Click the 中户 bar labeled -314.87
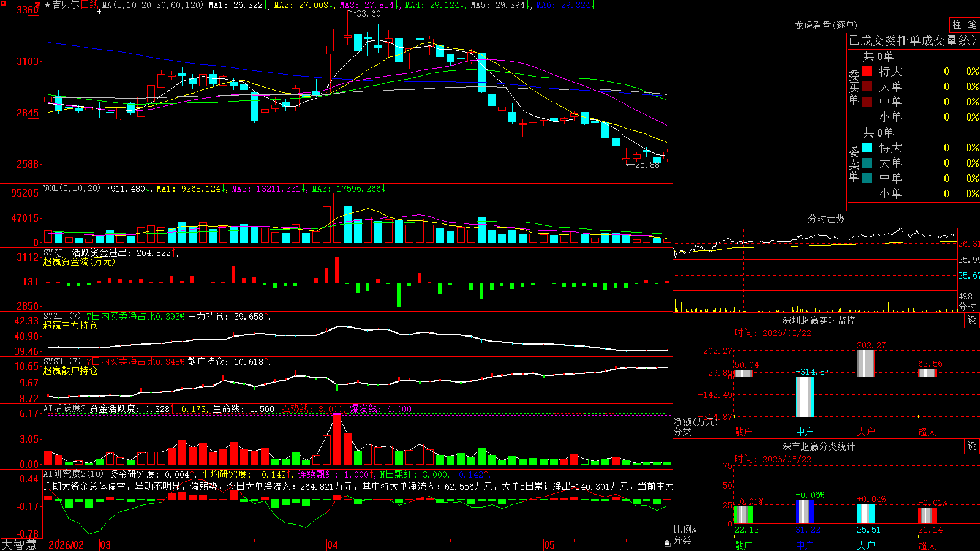 pyautogui.click(x=805, y=397)
